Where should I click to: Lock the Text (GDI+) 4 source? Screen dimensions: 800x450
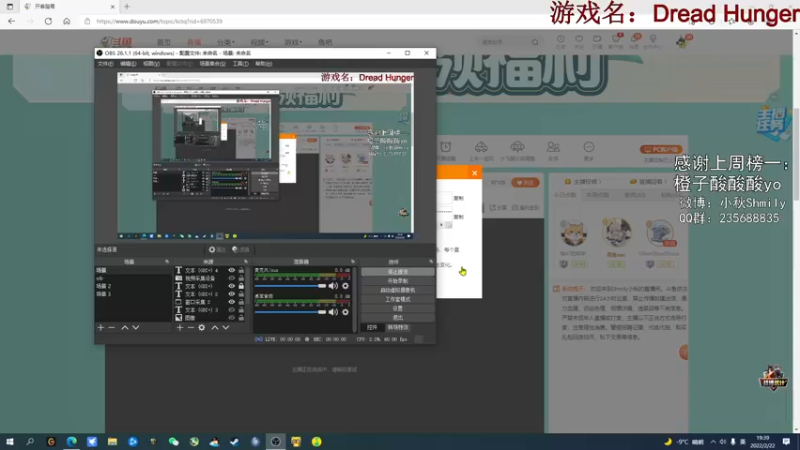241,270
